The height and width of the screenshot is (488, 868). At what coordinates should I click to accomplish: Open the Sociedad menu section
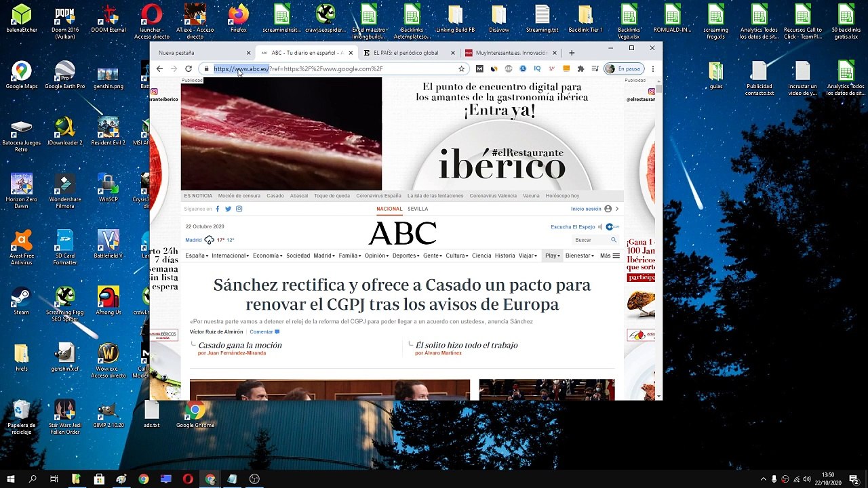tap(298, 256)
